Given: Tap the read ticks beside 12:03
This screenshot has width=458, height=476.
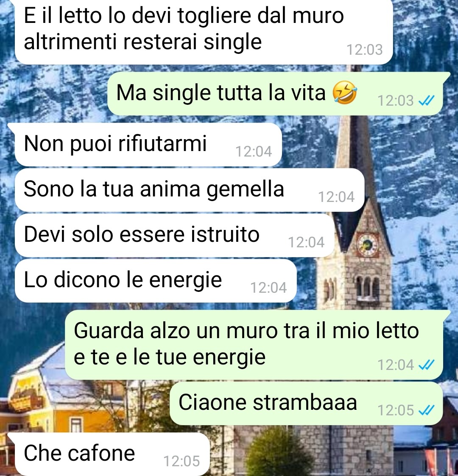Looking at the screenshot, I should [427, 100].
